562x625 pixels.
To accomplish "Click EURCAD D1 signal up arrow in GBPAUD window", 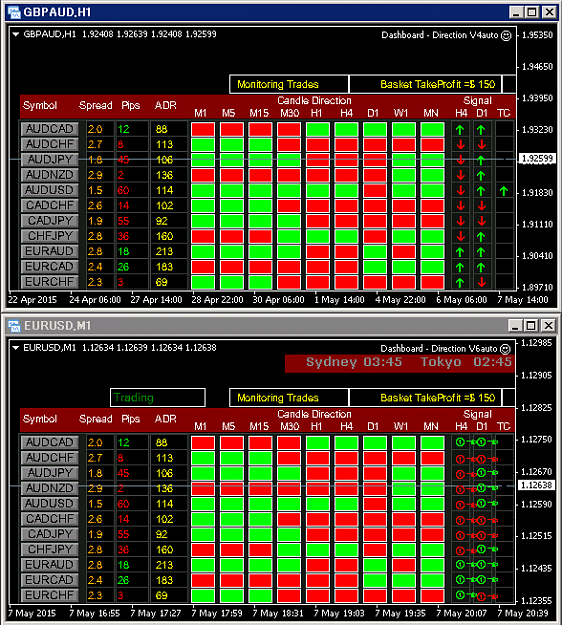I will [x=481, y=267].
